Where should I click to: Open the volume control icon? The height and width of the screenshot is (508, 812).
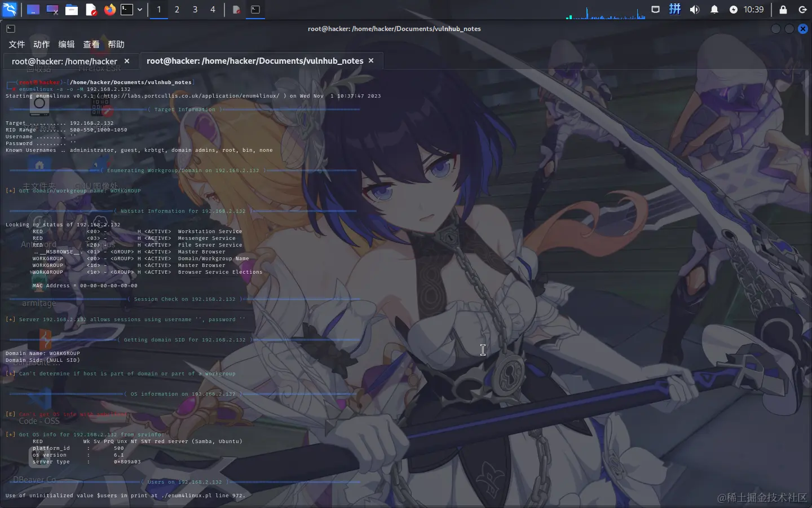tap(695, 10)
